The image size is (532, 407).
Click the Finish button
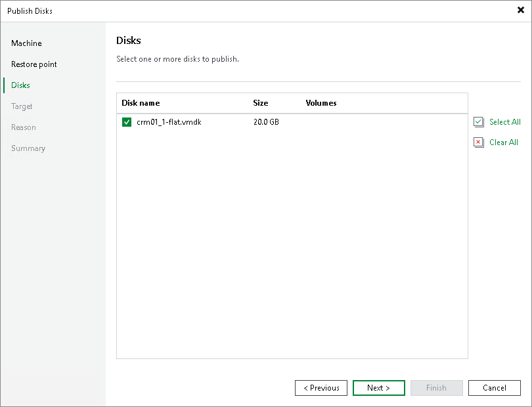(x=436, y=388)
